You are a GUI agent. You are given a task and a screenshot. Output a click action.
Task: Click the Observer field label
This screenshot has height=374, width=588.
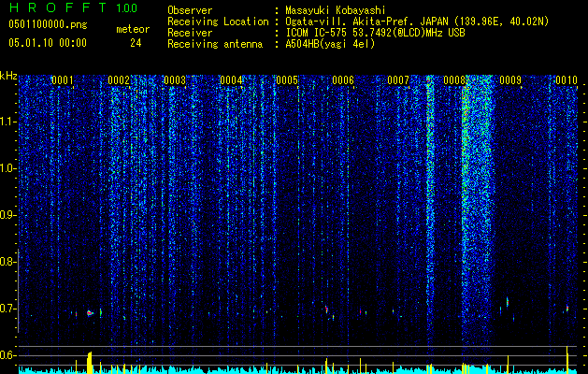click(190, 10)
